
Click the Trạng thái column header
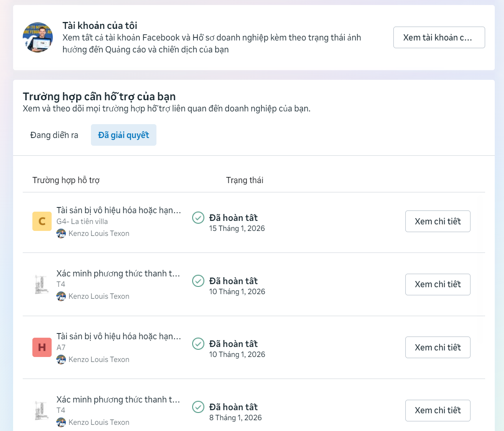point(244,180)
